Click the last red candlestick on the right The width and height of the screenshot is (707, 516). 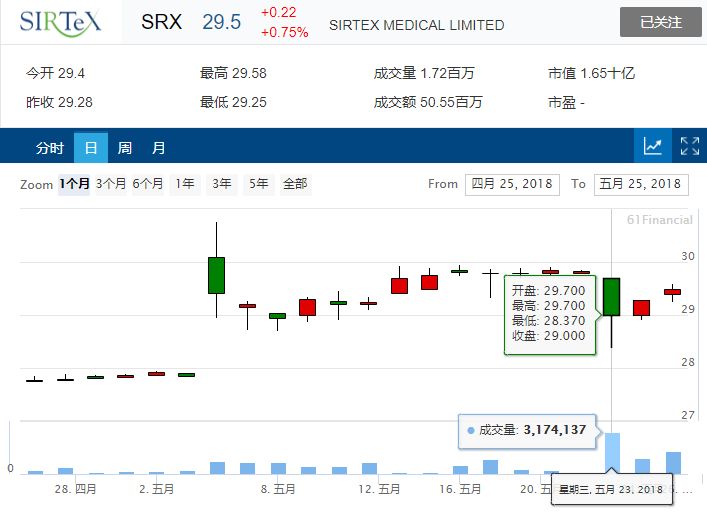pyautogui.click(x=672, y=292)
